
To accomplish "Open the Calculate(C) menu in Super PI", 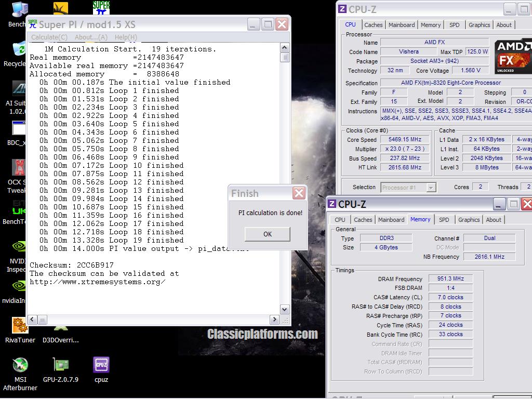I will [x=49, y=37].
